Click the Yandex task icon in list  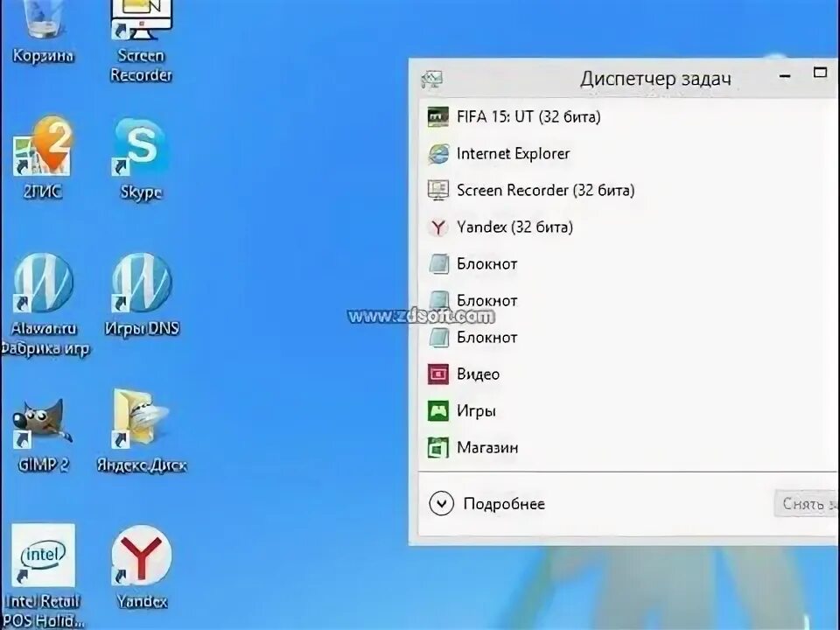pos(437,227)
